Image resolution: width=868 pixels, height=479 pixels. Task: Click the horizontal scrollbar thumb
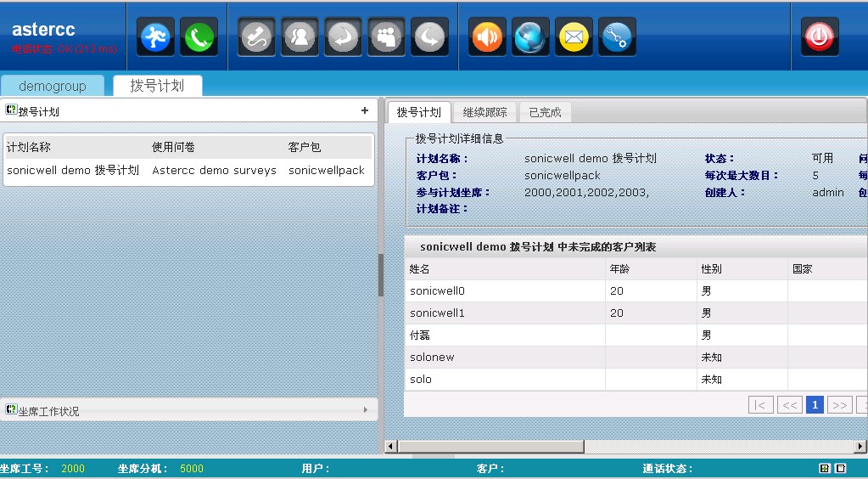click(490, 446)
